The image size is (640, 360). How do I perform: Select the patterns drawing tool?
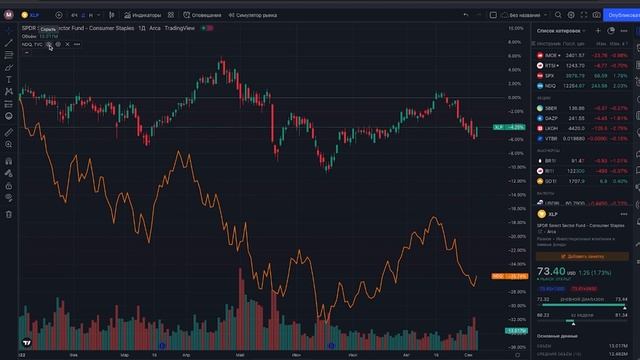[x=9, y=92]
